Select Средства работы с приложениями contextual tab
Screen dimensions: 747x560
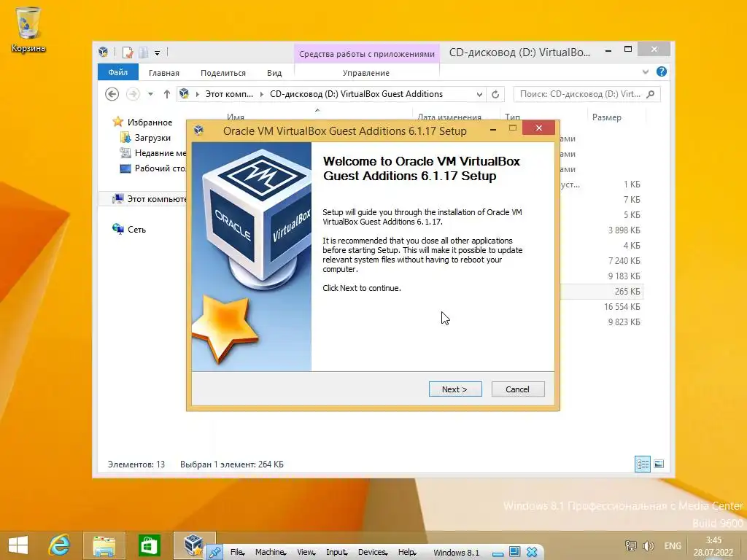coord(367,54)
